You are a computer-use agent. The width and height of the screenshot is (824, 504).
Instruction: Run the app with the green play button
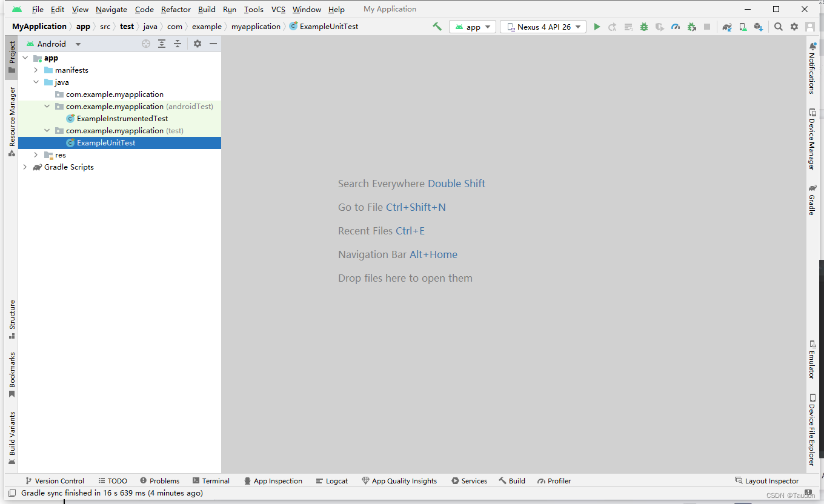point(597,27)
